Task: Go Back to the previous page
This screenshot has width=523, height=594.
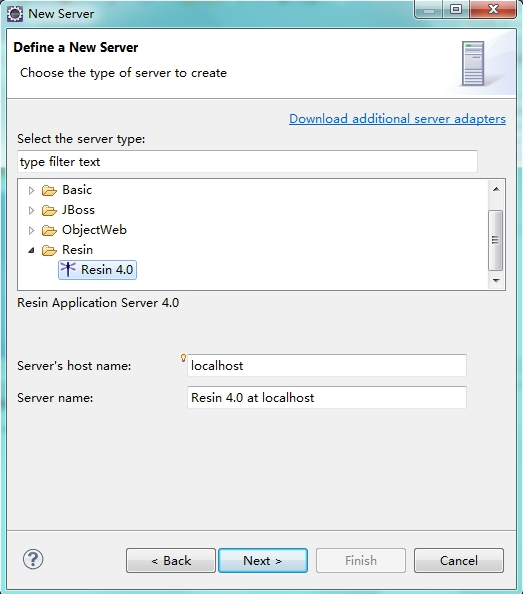Action: click(x=171, y=560)
